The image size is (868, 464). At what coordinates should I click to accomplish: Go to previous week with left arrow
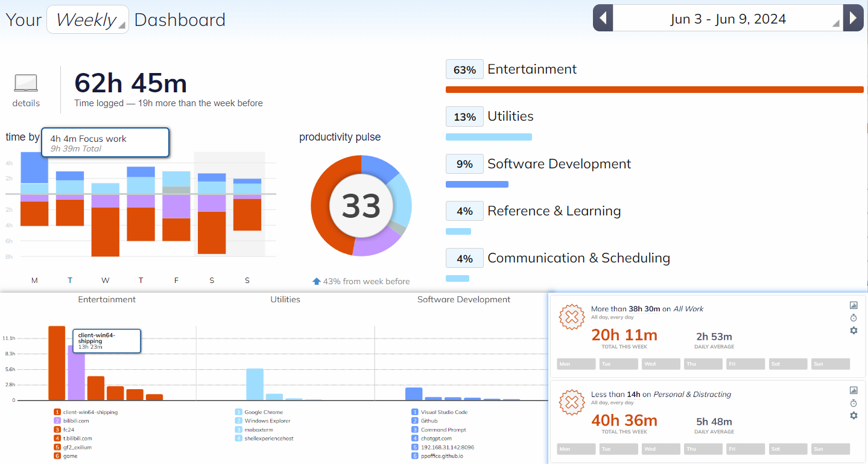click(603, 18)
